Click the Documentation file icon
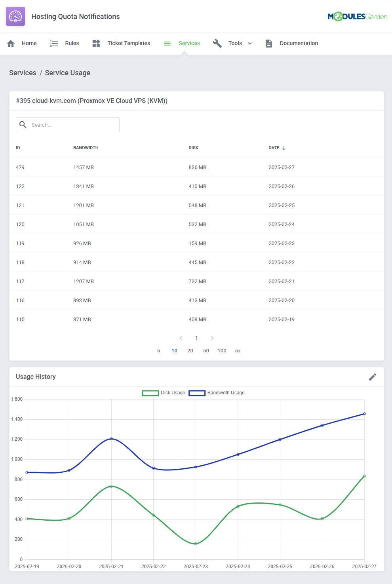This screenshot has width=392, height=584. [269, 43]
